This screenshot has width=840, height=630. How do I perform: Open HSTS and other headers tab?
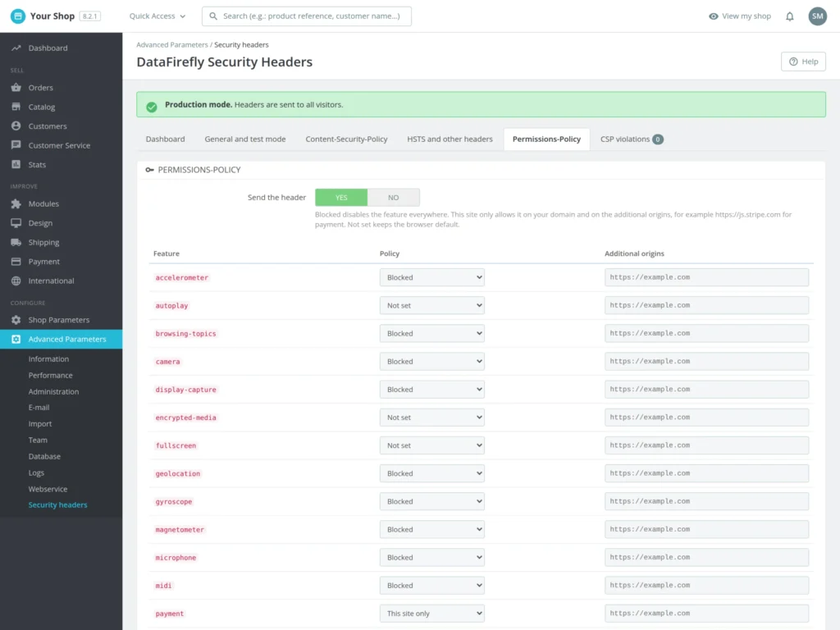450,139
